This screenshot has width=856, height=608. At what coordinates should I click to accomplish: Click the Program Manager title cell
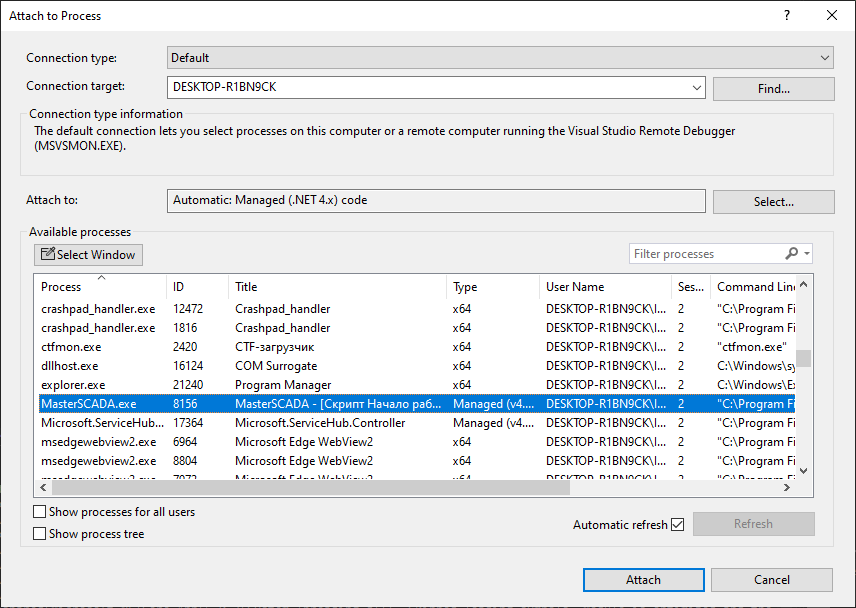[x=283, y=385]
